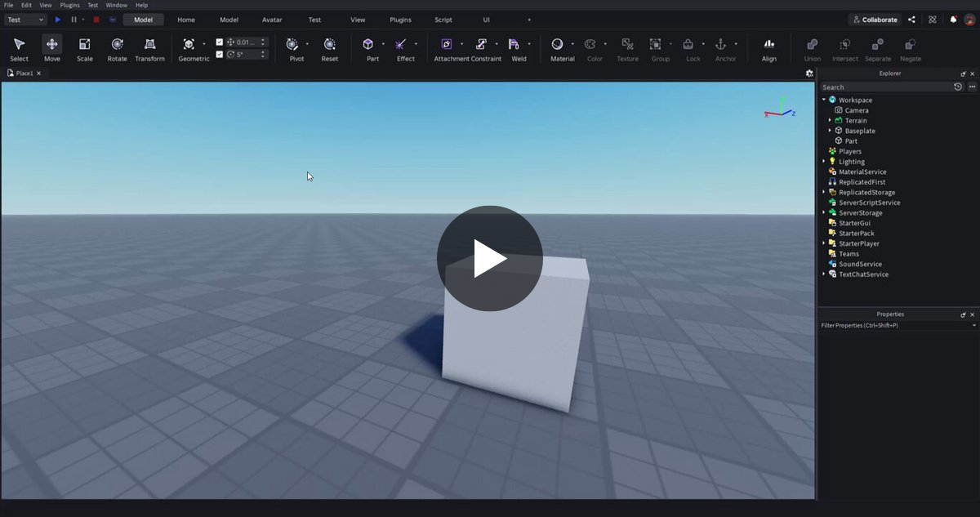Click the Pivot tool icon

(292, 45)
